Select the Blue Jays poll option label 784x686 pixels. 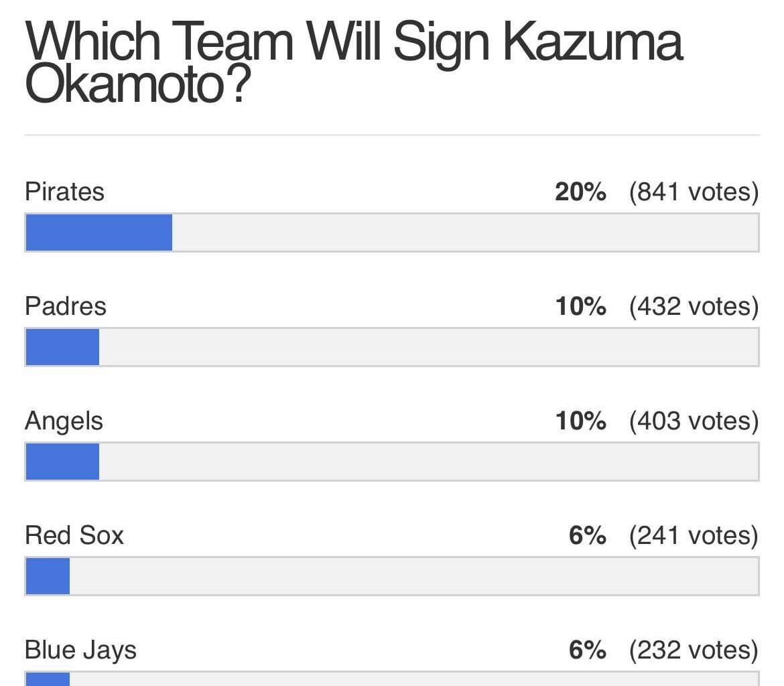click(80, 650)
